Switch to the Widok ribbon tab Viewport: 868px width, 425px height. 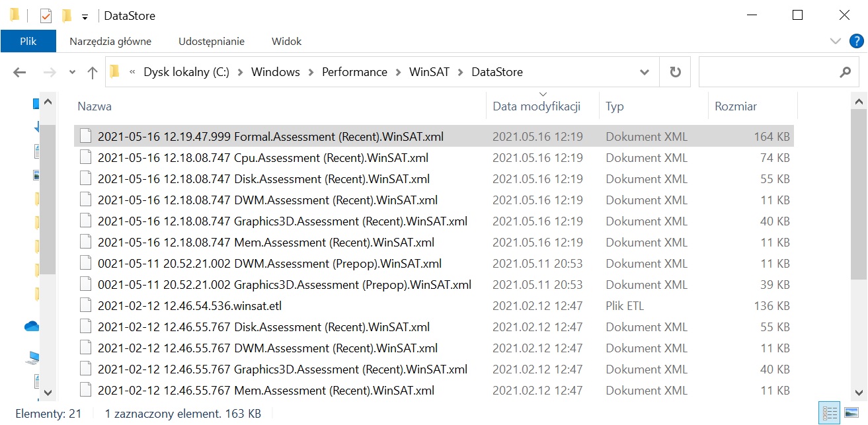286,41
